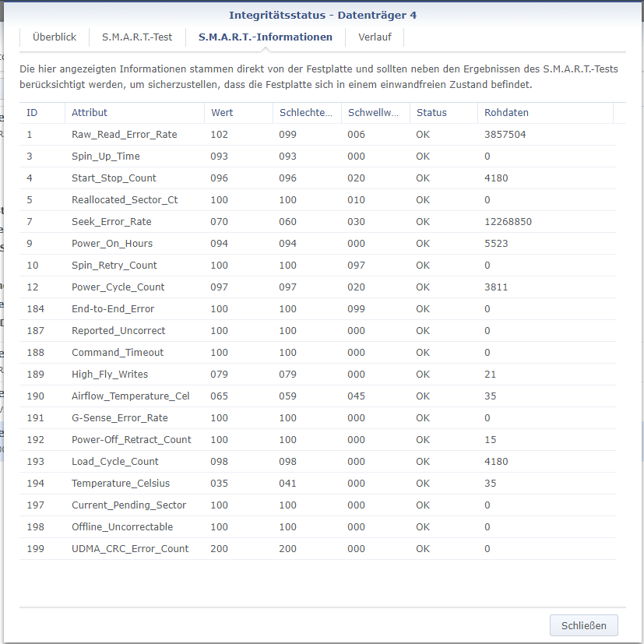Sort by the Attribut column header

pyautogui.click(x=135, y=113)
